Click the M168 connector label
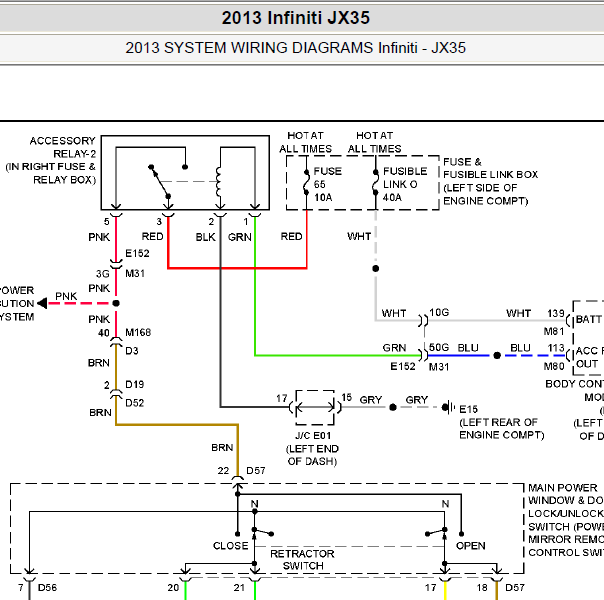The image size is (604, 600). [x=138, y=332]
